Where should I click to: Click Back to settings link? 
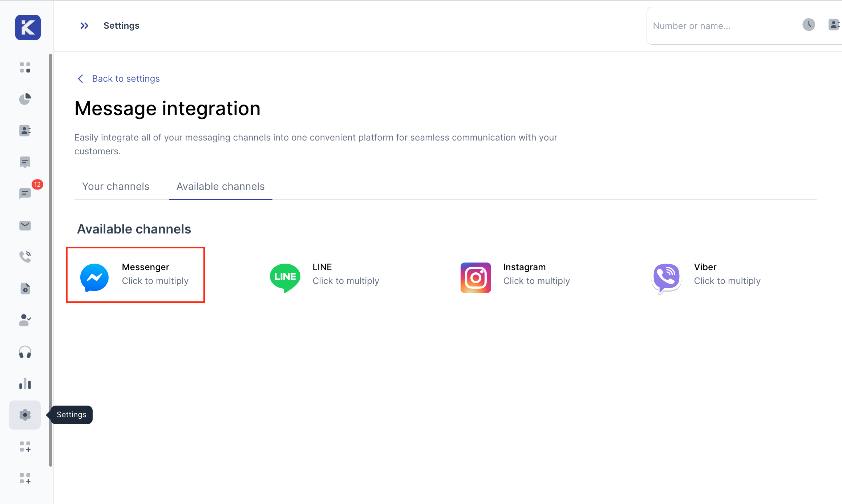tap(126, 79)
